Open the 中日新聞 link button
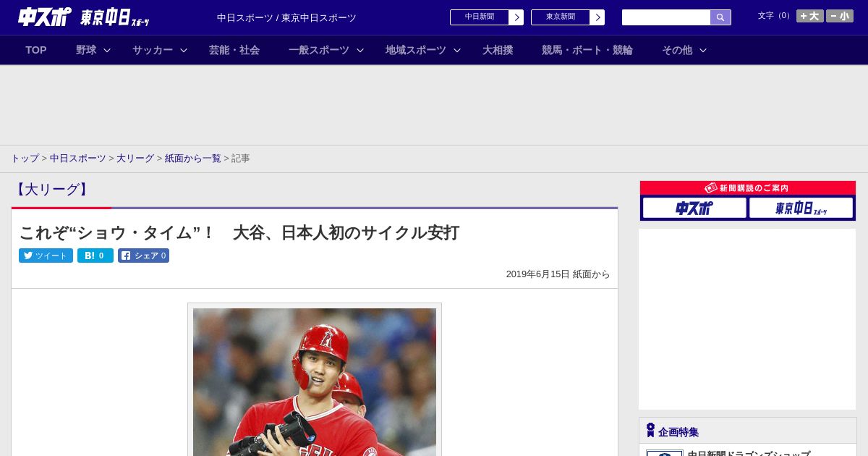The width and height of the screenshot is (868, 456). pos(487,17)
